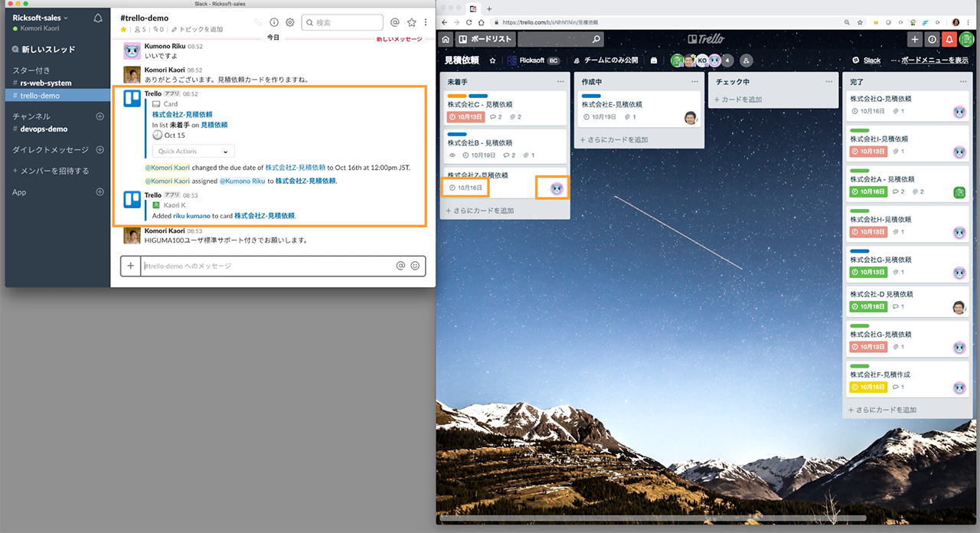Open ボードリスト boards menu
The image size is (980, 533).
point(486,39)
